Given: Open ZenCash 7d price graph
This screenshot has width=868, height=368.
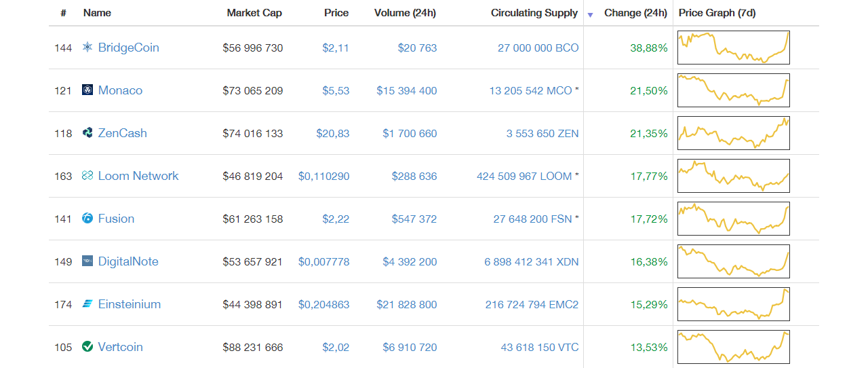Looking at the screenshot, I should (734, 133).
